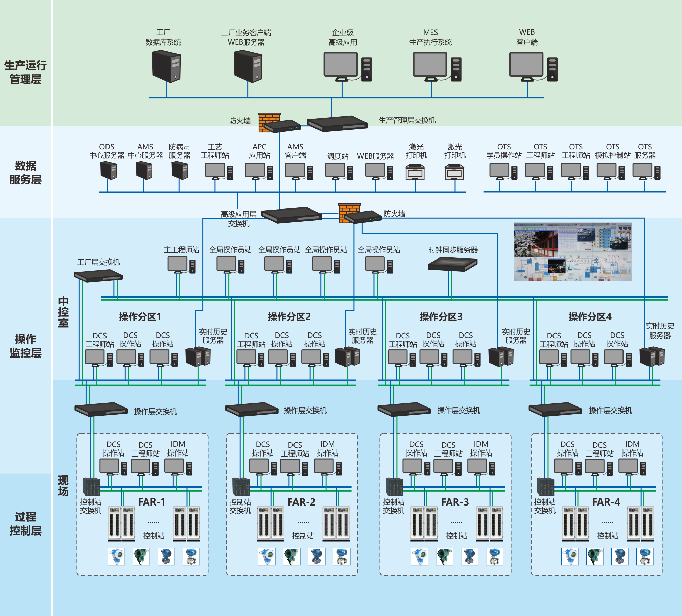The height and width of the screenshot is (616, 682).
Task: Open the control room display wall thumbnail
Action: [572, 252]
